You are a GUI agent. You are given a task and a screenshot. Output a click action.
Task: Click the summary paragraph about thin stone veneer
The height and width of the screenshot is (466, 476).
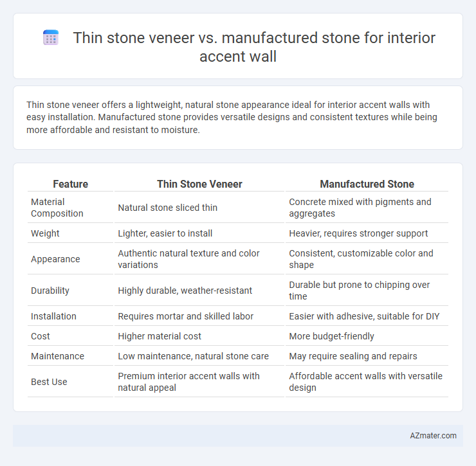(x=232, y=117)
